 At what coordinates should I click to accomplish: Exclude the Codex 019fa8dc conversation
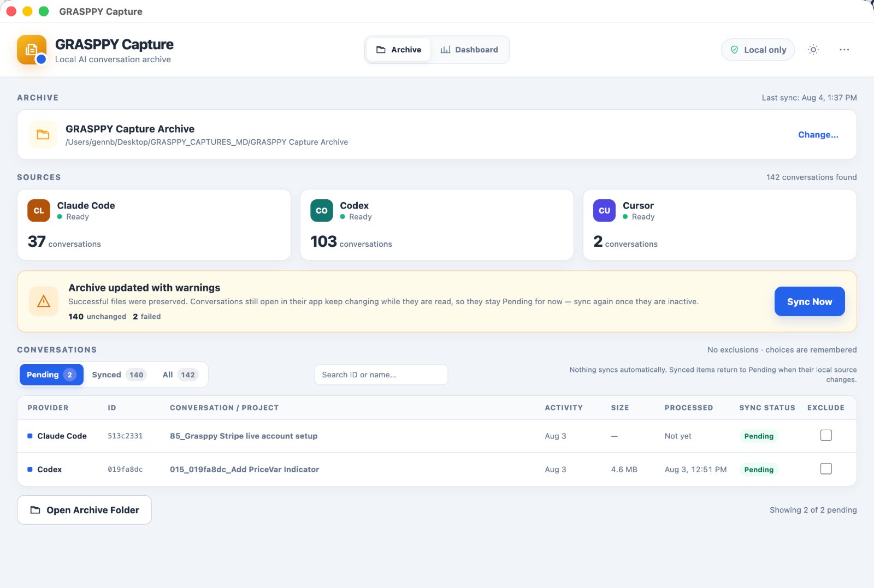tap(826, 468)
